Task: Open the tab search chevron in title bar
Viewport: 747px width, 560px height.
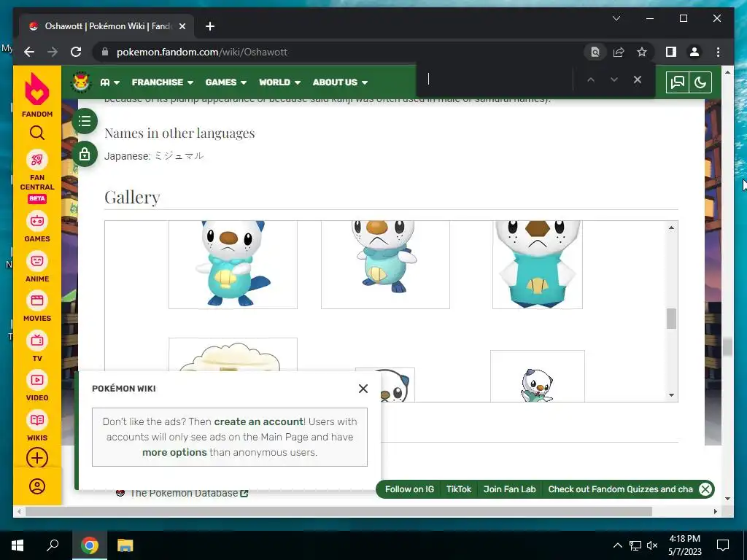Action: click(616, 18)
